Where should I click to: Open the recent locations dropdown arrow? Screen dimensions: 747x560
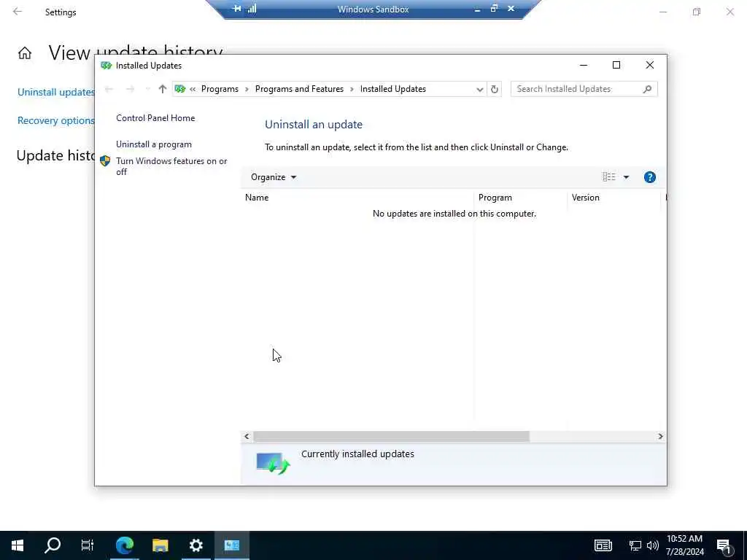coord(147,89)
